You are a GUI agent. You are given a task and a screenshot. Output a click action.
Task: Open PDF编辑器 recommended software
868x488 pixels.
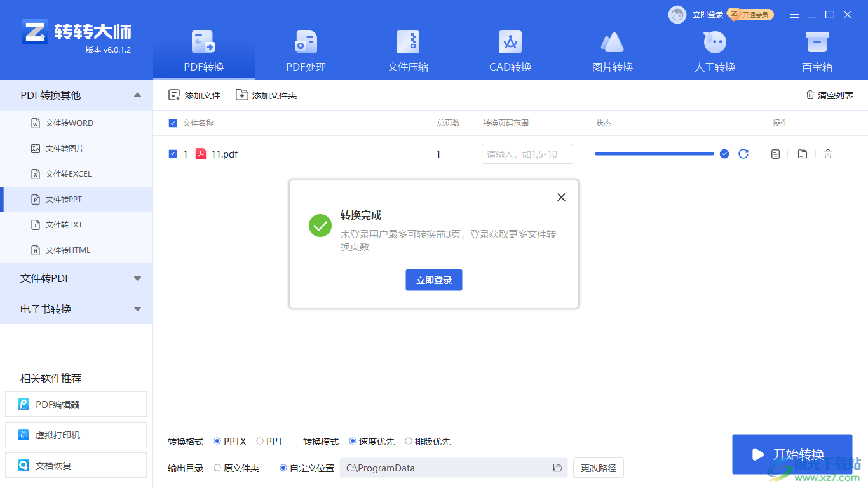click(x=76, y=404)
